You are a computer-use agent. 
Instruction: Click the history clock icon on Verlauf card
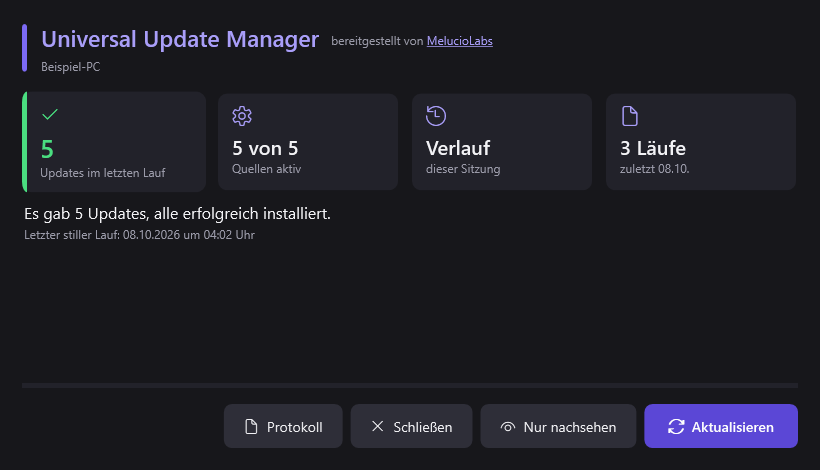pos(436,116)
